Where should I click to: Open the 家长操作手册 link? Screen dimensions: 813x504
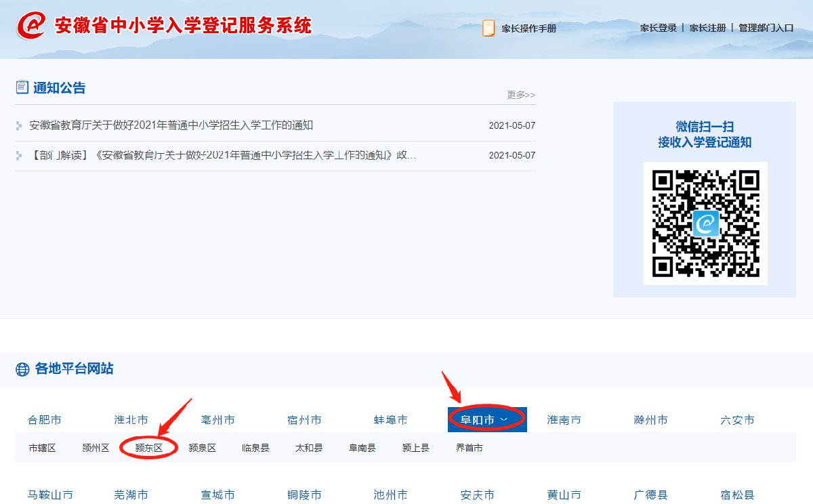point(529,28)
